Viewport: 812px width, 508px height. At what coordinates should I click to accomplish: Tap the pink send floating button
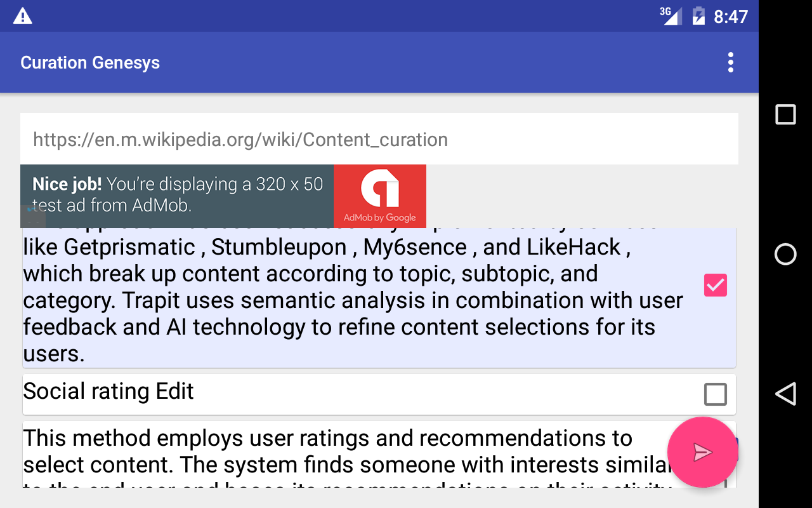click(x=702, y=452)
